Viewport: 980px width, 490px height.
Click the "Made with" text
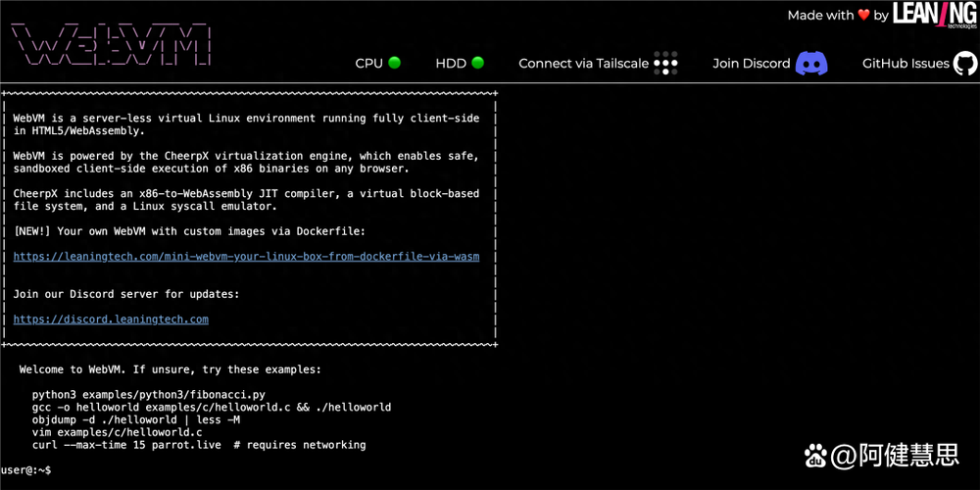820,15
